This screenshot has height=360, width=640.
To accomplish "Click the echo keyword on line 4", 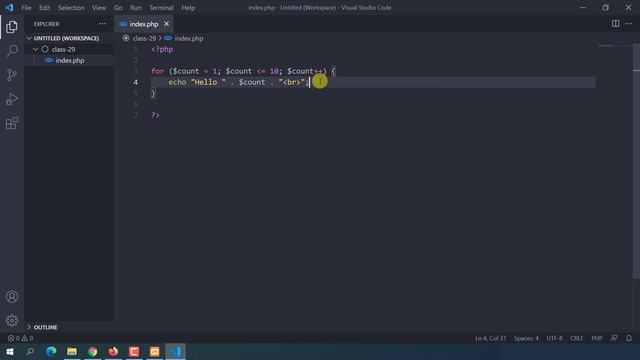I will (177, 82).
